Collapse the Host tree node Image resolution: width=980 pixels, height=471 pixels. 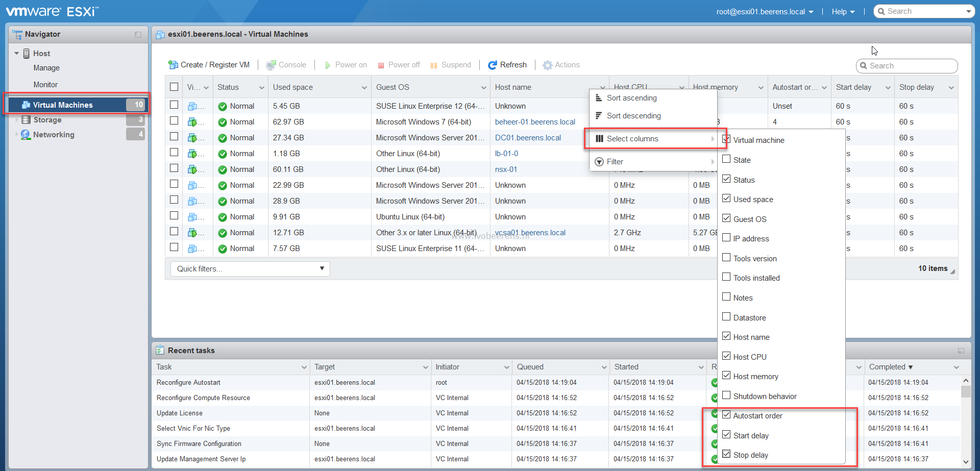click(17, 54)
